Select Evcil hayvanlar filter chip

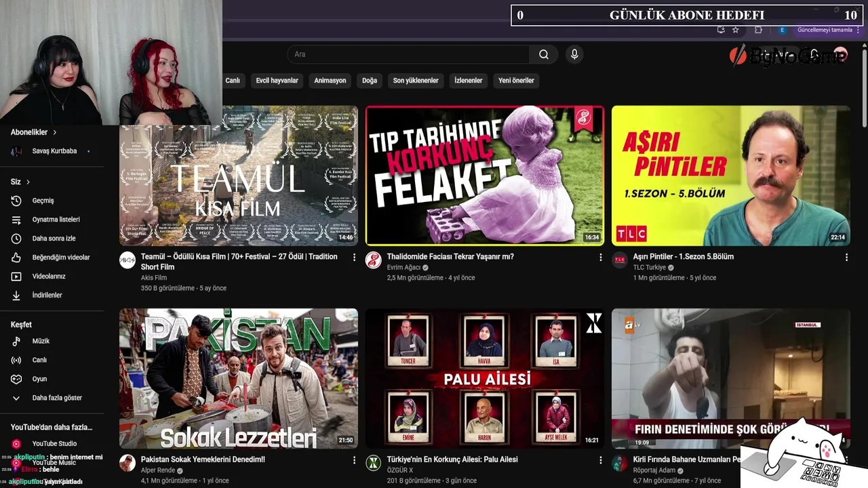(x=277, y=81)
